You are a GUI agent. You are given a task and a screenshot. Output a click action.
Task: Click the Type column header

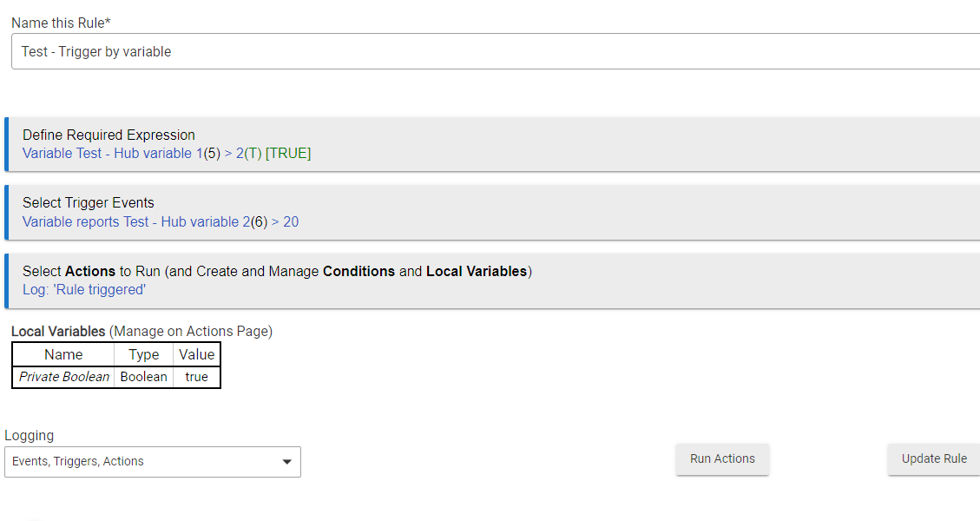(x=144, y=354)
